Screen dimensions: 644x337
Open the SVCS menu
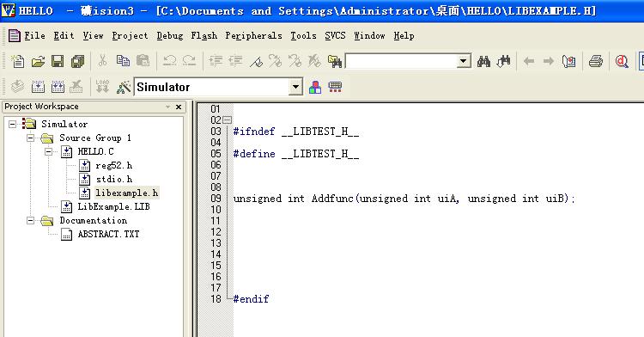[x=335, y=36]
